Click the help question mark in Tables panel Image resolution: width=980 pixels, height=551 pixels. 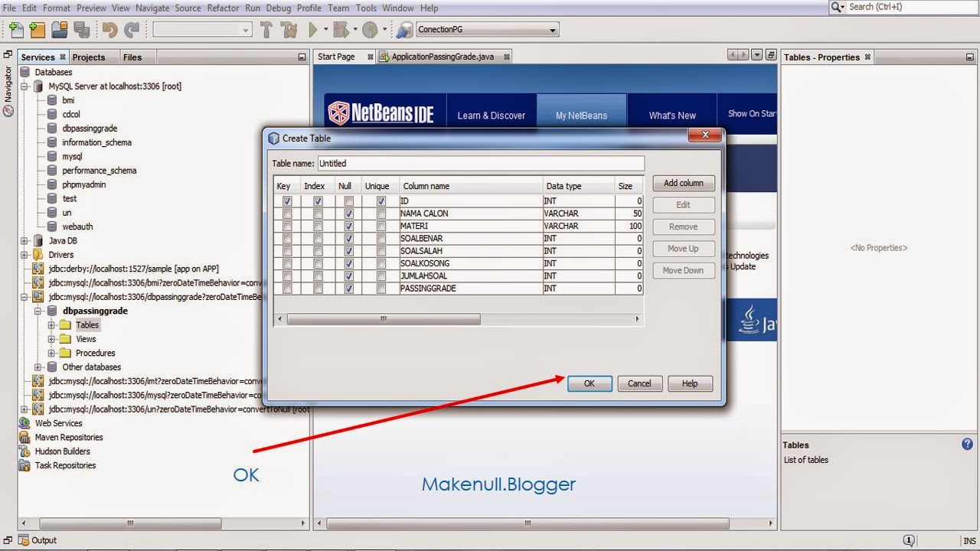[967, 444]
